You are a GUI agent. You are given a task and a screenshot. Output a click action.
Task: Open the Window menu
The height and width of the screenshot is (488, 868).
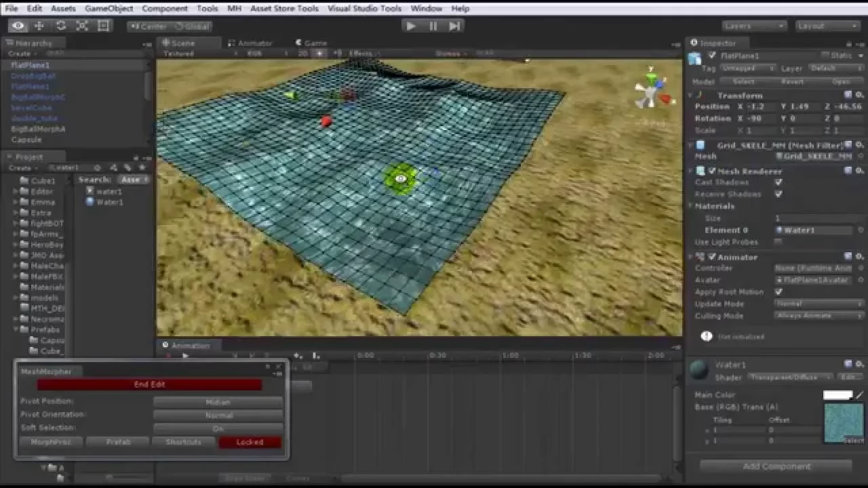426,8
